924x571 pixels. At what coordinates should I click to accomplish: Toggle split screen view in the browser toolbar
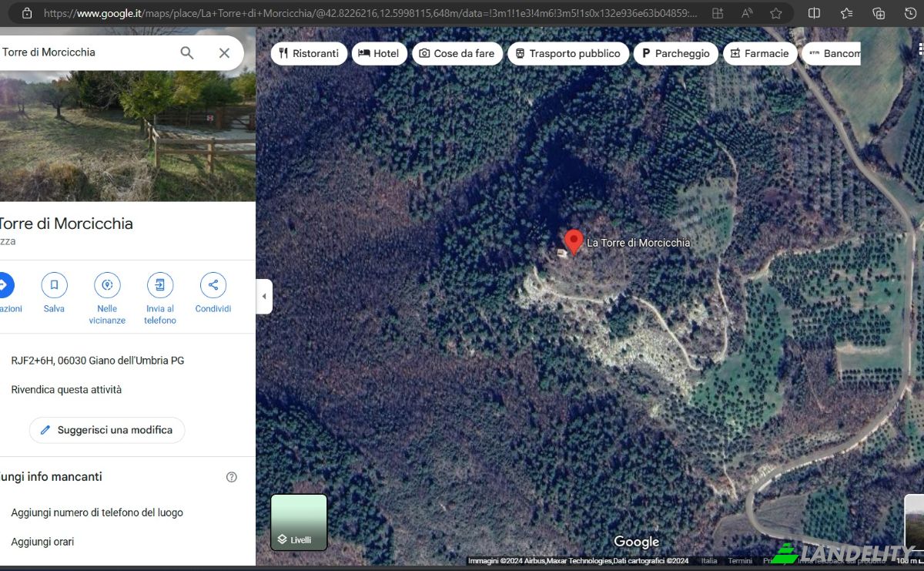pyautogui.click(x=813, y=13)
